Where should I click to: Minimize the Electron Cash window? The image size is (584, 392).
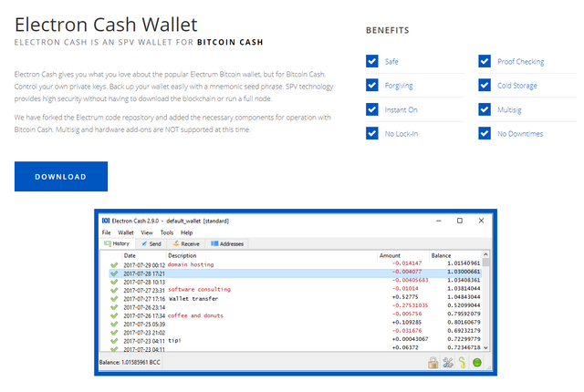click(438, 221)
